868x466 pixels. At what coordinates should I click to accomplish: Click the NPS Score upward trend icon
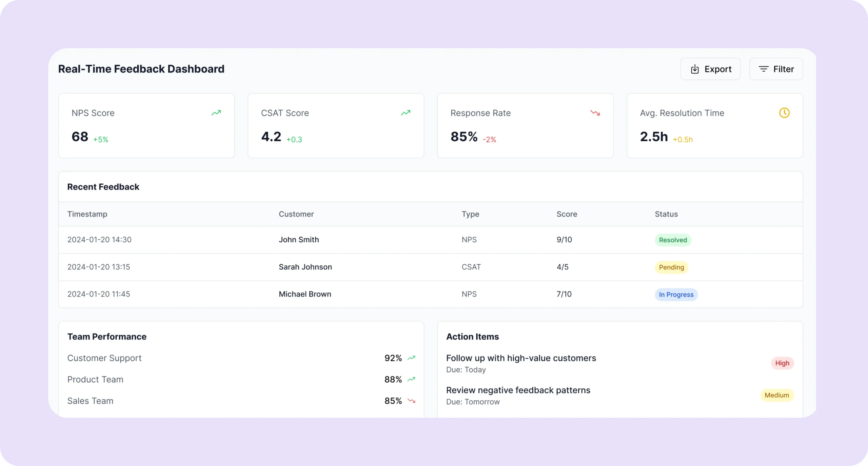pos(216,113)
